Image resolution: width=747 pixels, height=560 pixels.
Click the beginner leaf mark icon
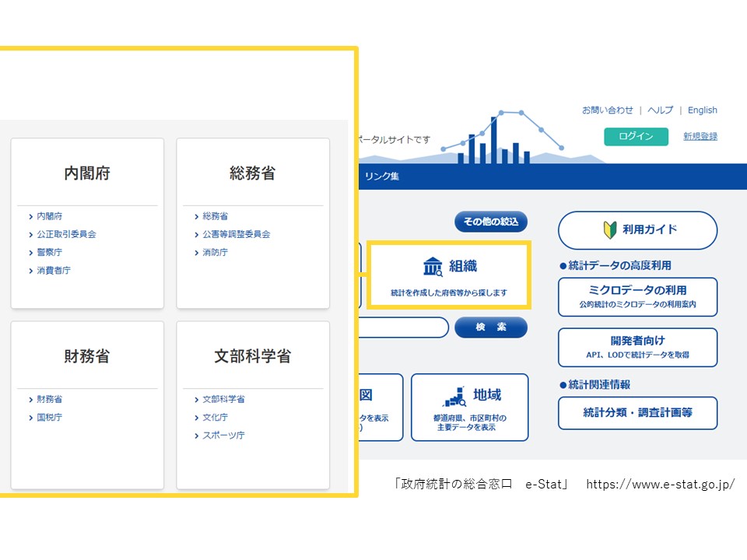tap(610, 230)
